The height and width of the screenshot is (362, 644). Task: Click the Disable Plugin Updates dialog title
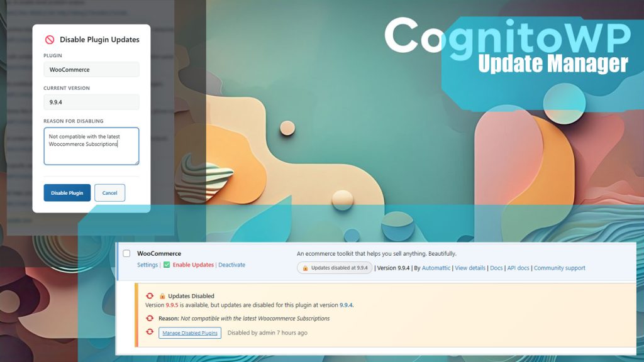pos(99,40)
